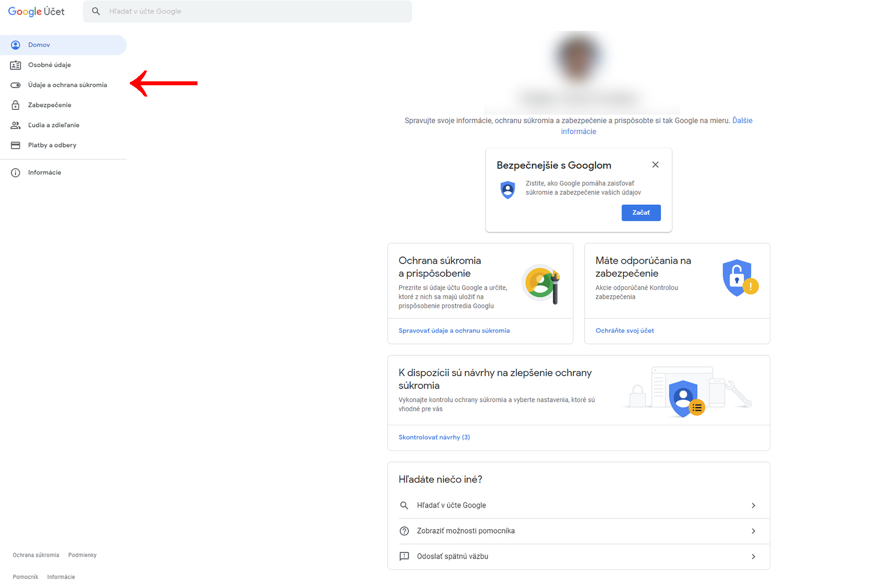Viewport: 882px width, 588px height.
Task: Open the 'Ochráňte svoj účet' link
Action: (x=625, y=331)
